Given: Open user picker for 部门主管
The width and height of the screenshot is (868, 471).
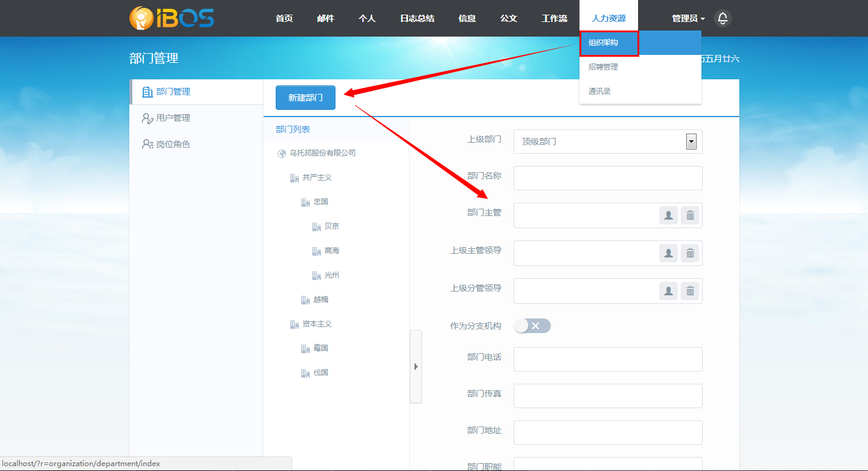Looking at the screenshot, I should click(669, 215).
